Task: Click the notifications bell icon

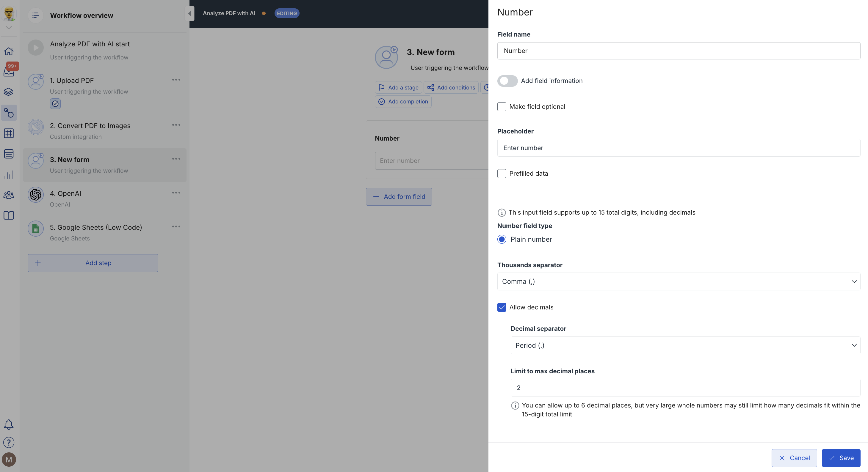Action: (x=9, y=424)
